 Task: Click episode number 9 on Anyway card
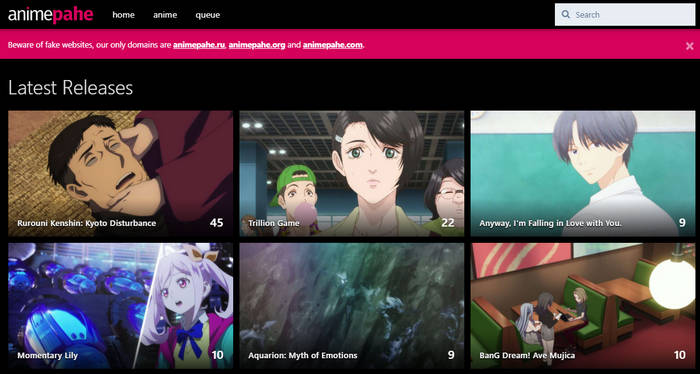682,222
